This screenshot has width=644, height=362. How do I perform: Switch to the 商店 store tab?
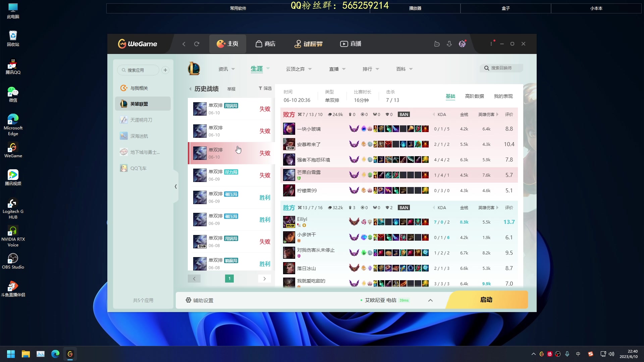click(265, 44)
